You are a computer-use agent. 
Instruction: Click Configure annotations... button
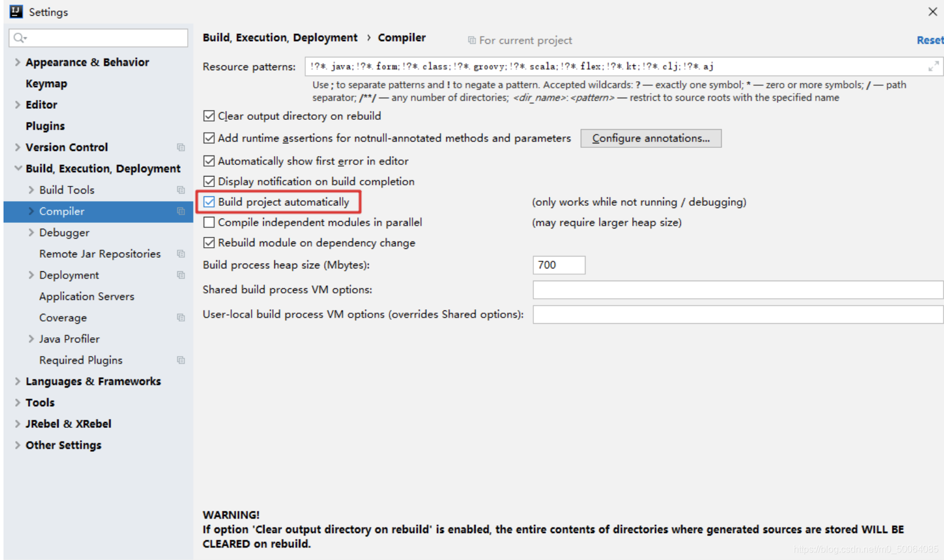[651, 138]
